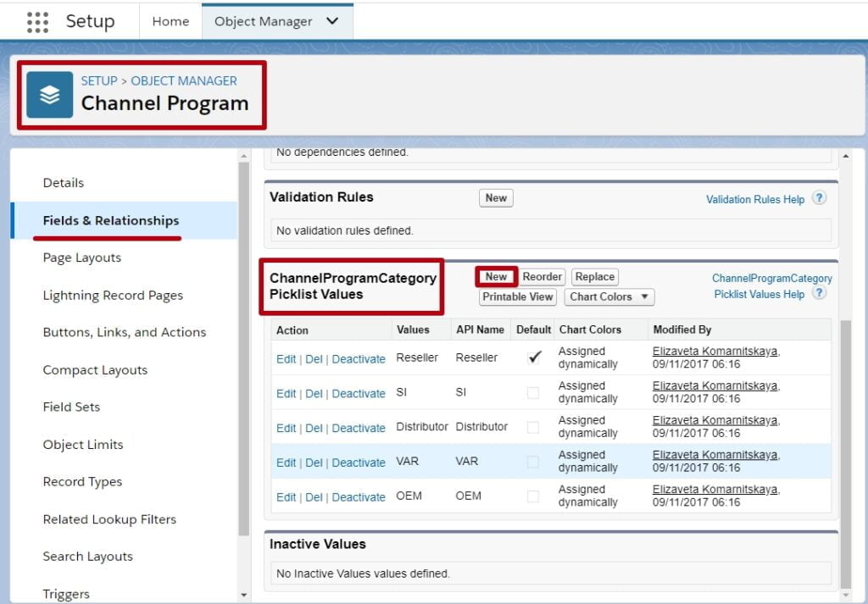Click the API Name column header

click(480, 330)
